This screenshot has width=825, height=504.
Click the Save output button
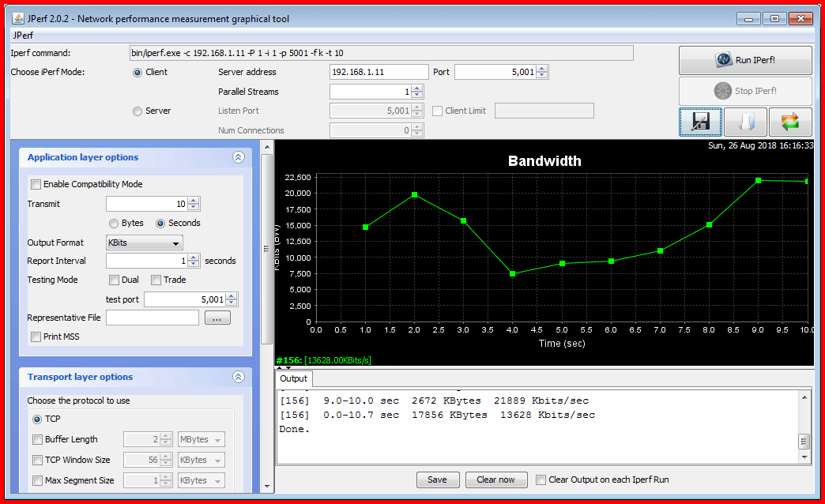(438, 480)
